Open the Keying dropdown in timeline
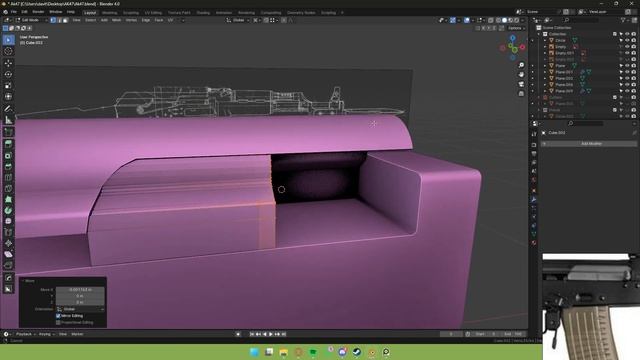 pos(47,334)
